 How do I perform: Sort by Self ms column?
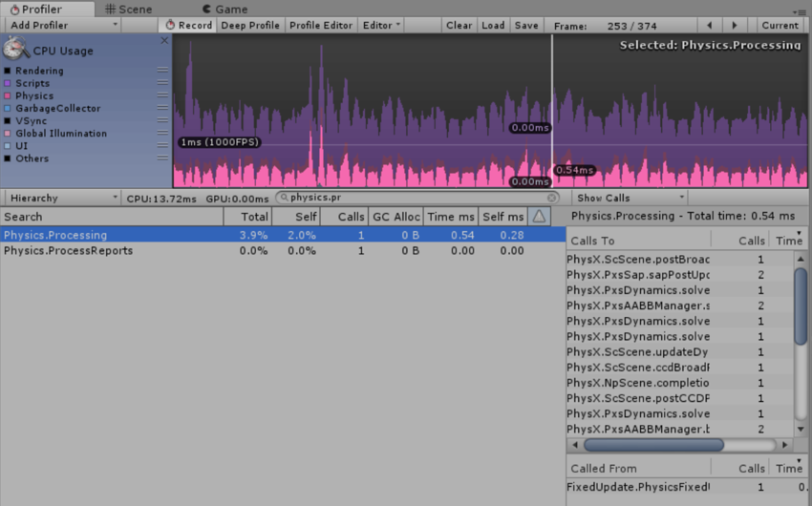[x=502, y=217]
